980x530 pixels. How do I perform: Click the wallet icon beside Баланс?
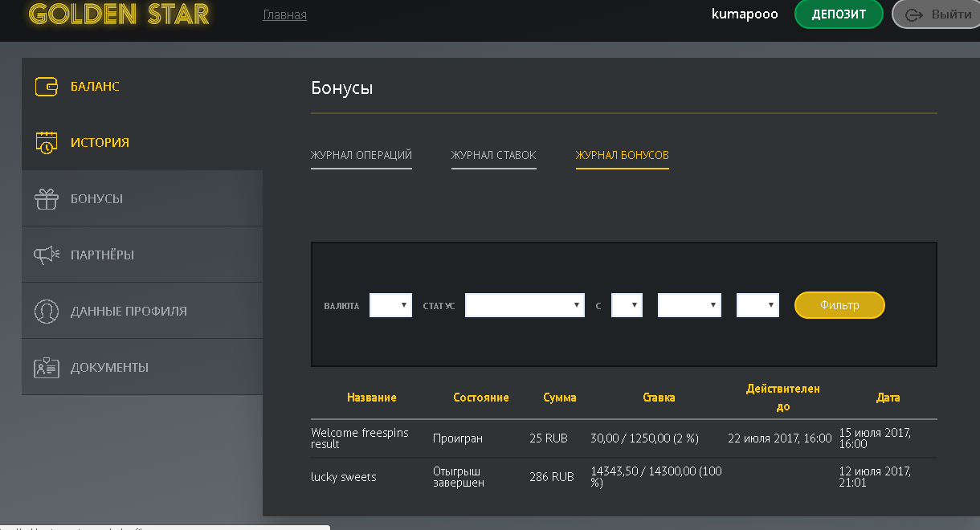tap(46, 86)
